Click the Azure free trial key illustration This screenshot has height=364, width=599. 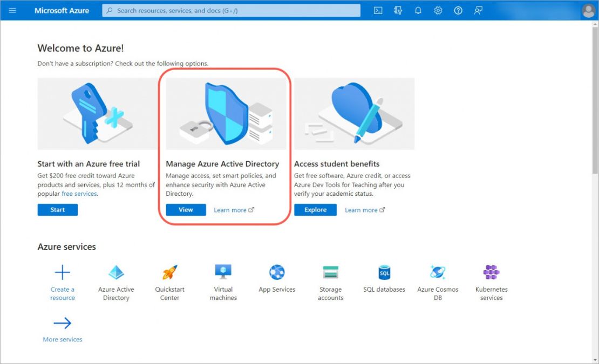(x=97, y=114)
